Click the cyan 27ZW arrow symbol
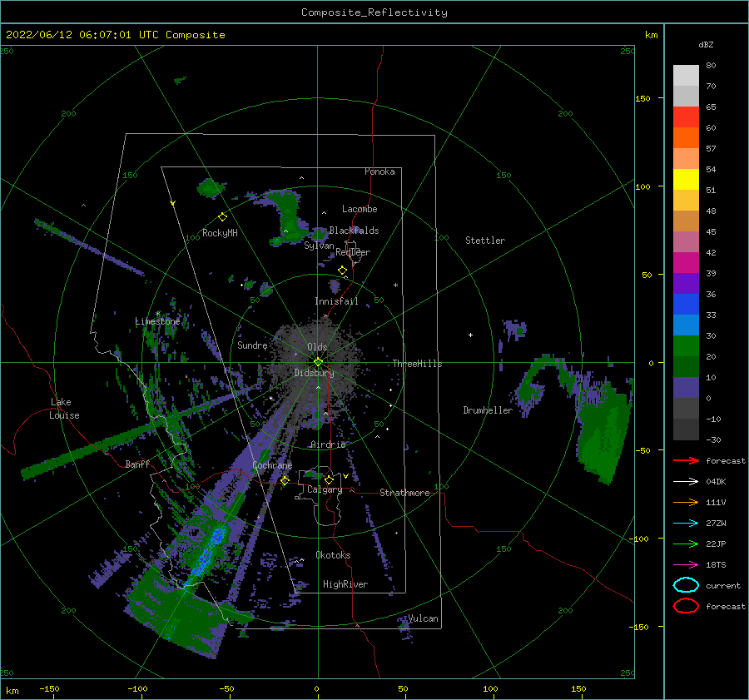Screen dimensions: 749x700 pos(686,524)
